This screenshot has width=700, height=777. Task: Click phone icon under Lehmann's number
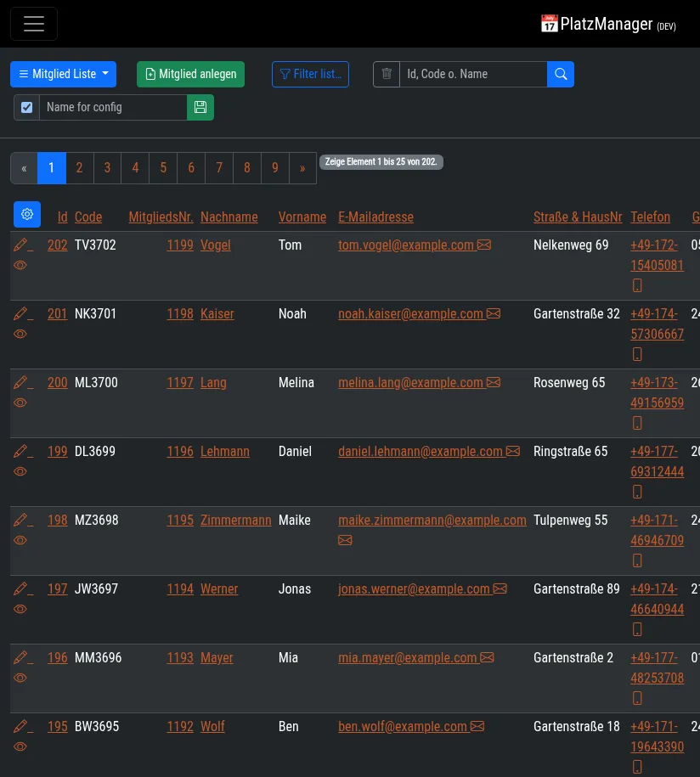(x=637, y=492)
